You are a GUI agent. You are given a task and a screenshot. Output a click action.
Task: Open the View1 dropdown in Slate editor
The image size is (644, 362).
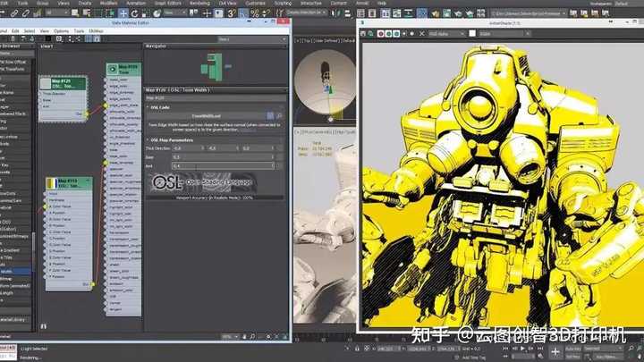[252, 39]
